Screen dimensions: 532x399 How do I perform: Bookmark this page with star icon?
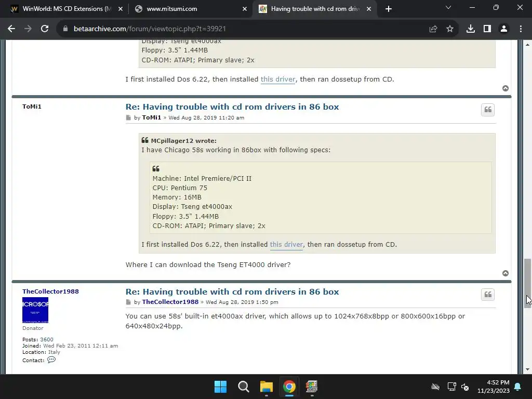450,29
